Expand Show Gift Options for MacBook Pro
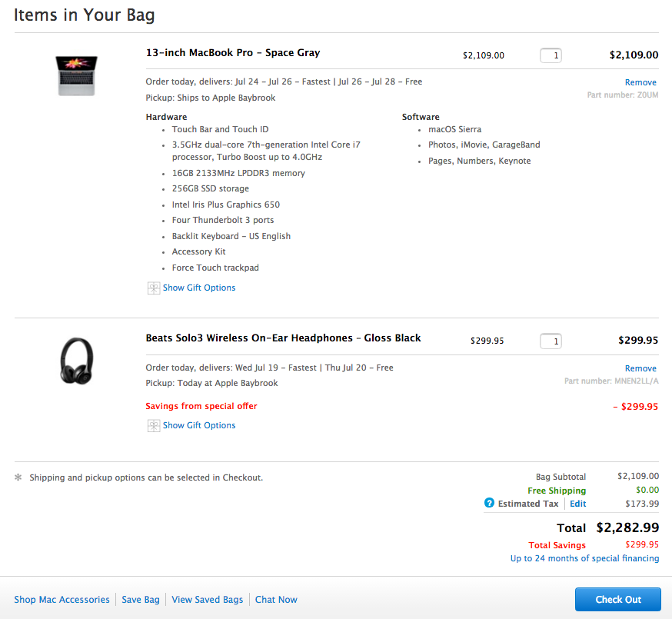Screen dimensions: 672x619 point(199,288)
